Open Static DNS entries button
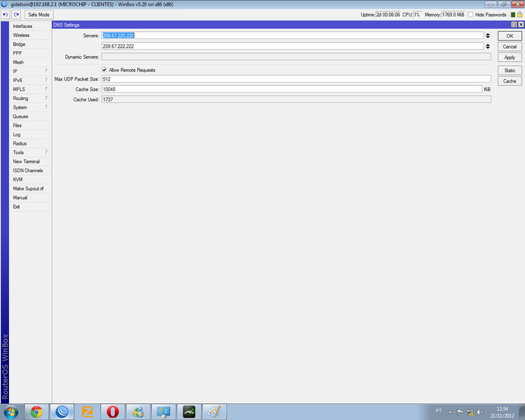The width and height of the screenshot is (525, 420). click(x=510, y=70)
